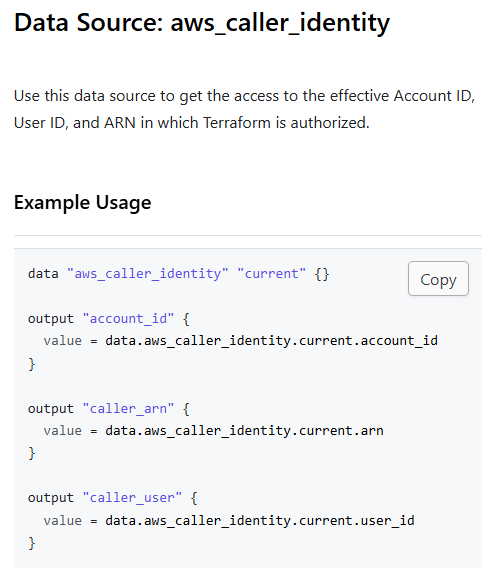
Task: Click the page title aws_caller_identity heading
Action: [x=202, y=23]
